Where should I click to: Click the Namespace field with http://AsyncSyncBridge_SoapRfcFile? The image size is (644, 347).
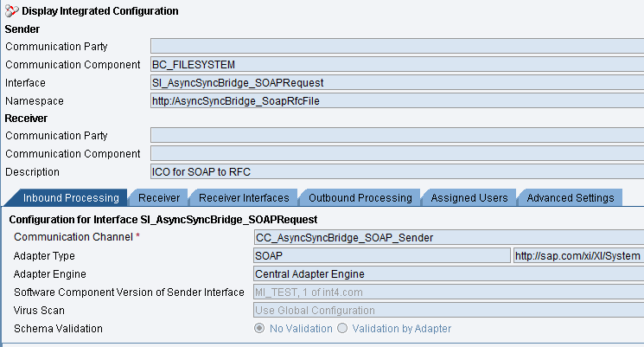pyautogui.click(x=396, y=101)
